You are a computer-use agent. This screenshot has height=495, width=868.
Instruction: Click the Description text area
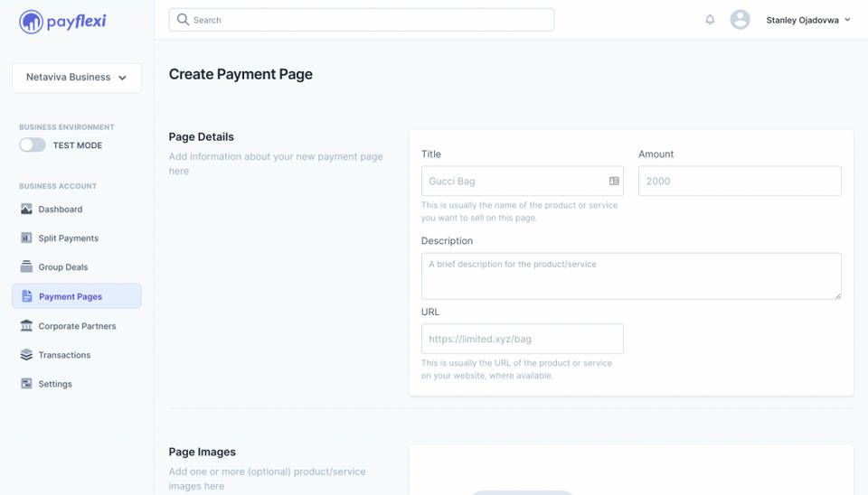pos(631,276)
